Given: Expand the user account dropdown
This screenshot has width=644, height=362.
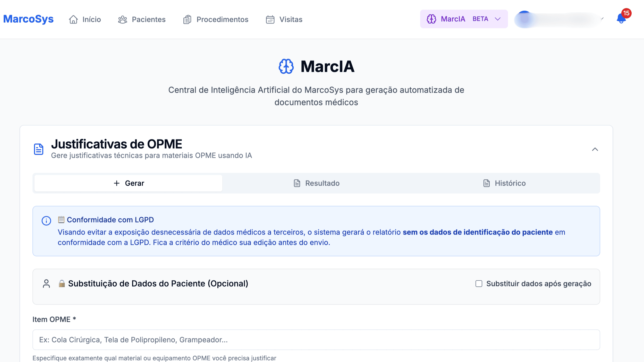Looking at the screenshot, I should pyautogui.click(x=602, y=19).
